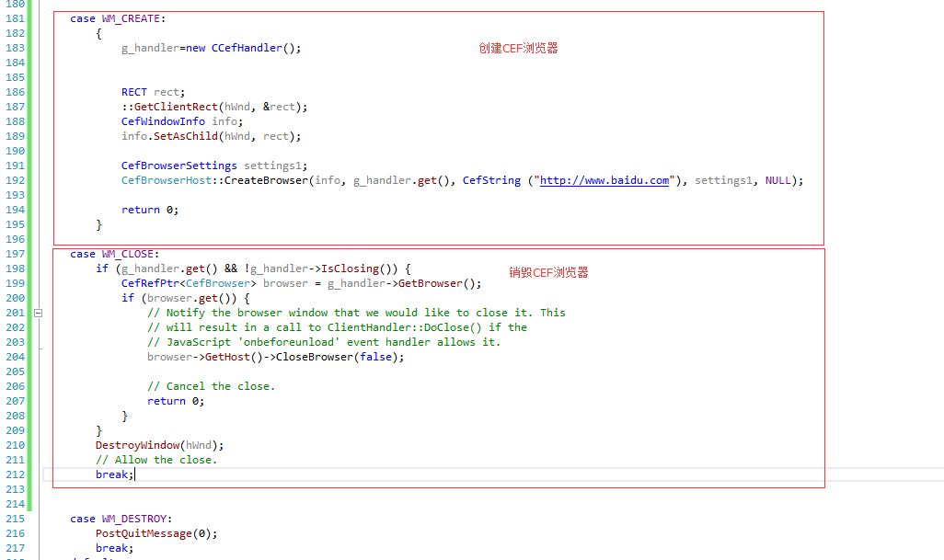This screenshot has width=944, height=560.
Task: Click the GetClientRect function call
Action: point(176,107)
